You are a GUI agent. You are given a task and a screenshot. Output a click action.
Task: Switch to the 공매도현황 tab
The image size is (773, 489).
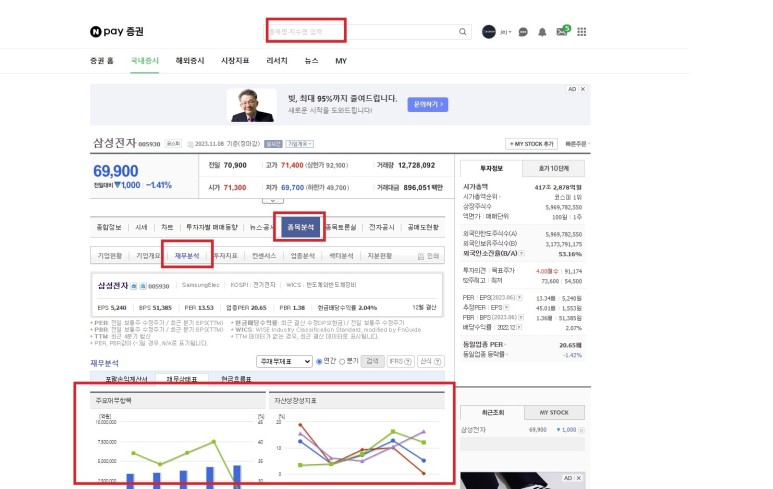423,227
